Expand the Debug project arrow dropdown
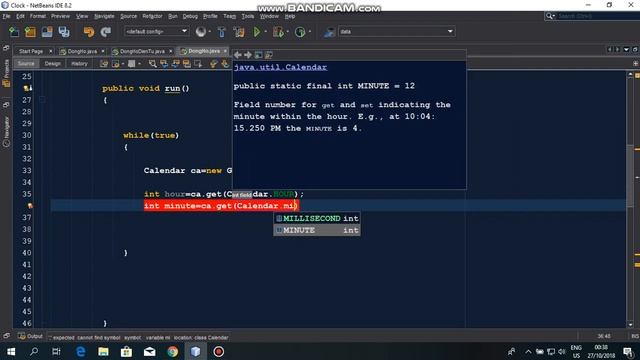 tap(287, 32)
